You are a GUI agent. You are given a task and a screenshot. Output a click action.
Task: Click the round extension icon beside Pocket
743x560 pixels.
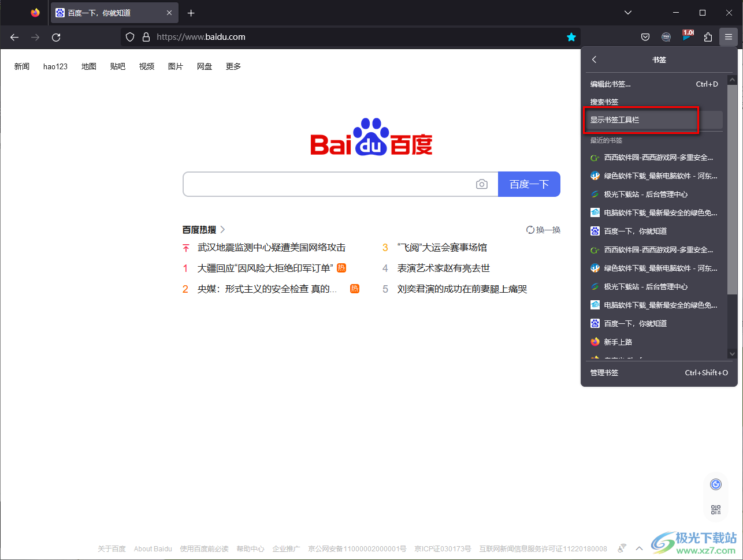pos(666,37)
